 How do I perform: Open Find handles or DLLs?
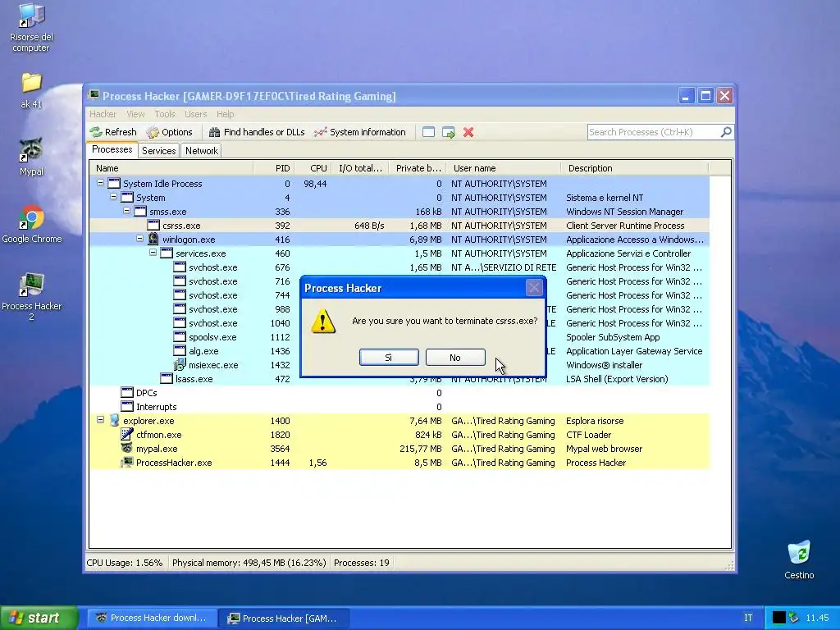coord(257,132)
